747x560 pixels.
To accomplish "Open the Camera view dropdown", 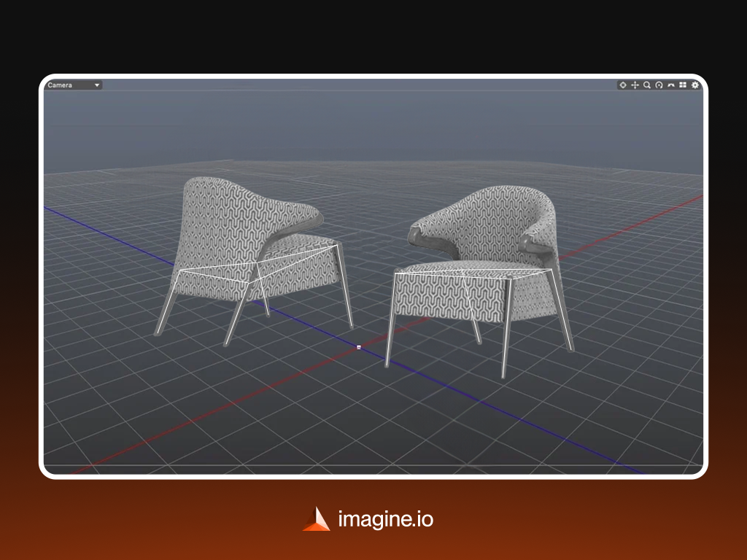I will tap(73, 85).
